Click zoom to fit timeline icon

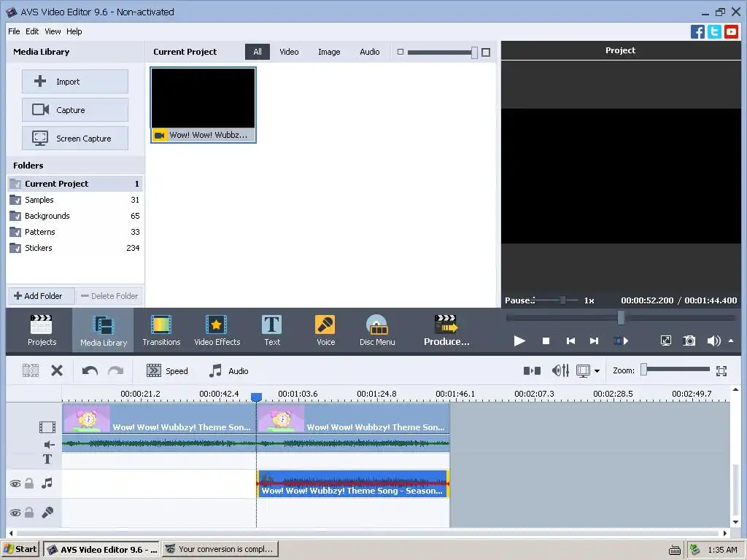pyautogui.click(x=721, y=371)
